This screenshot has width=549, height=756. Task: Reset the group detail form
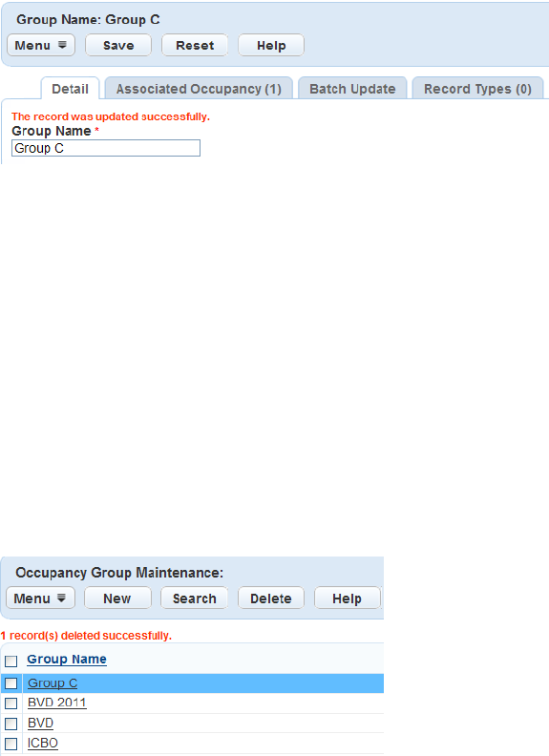(x=195, y=45)
